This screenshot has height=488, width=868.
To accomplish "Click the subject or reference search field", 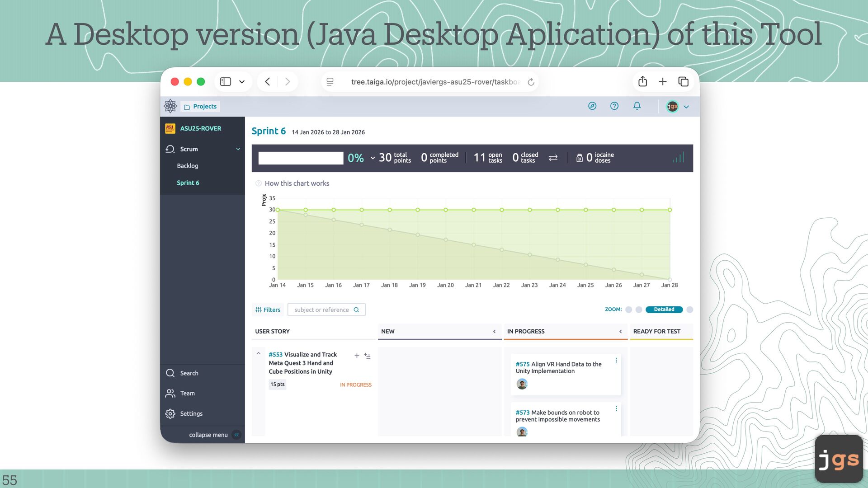I will [x=321, y=310].
